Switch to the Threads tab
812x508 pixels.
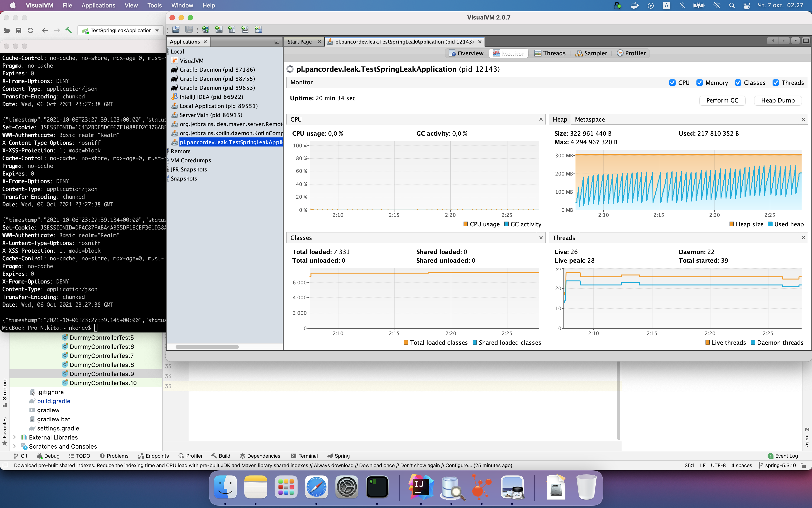[x=550, y=53]
